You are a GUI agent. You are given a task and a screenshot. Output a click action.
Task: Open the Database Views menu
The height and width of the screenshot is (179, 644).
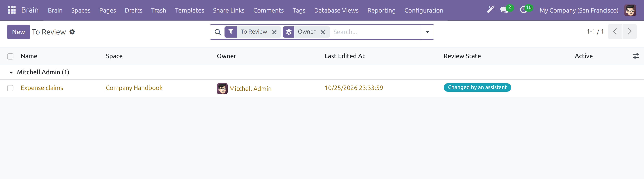(x=336, y=10)
